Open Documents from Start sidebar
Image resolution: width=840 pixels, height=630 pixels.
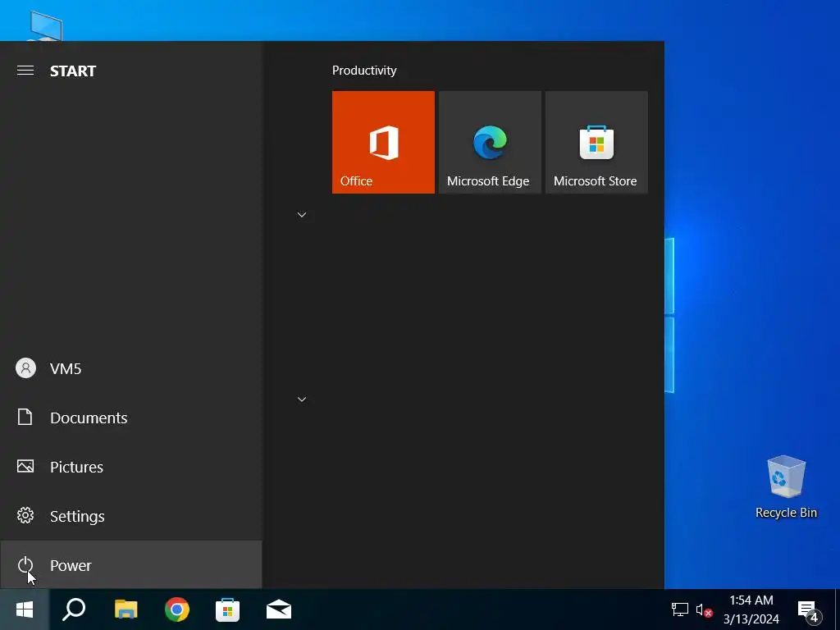(x=130, y=418)
